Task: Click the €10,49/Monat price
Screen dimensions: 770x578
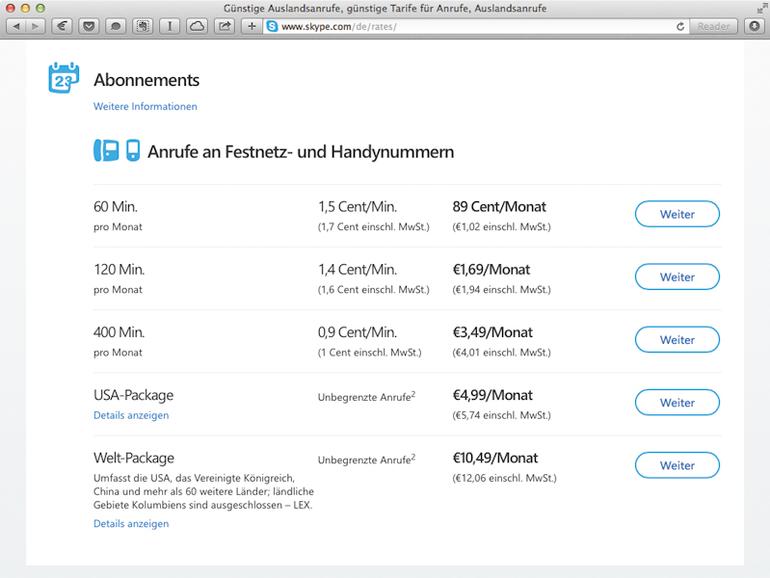Action: tap(495, 458)
